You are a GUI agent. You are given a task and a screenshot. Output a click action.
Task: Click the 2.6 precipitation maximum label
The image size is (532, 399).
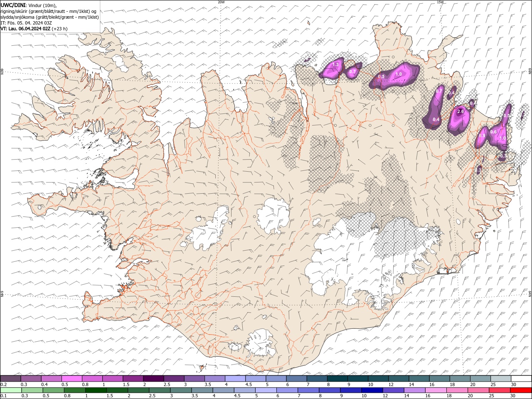tap(460, 112)
